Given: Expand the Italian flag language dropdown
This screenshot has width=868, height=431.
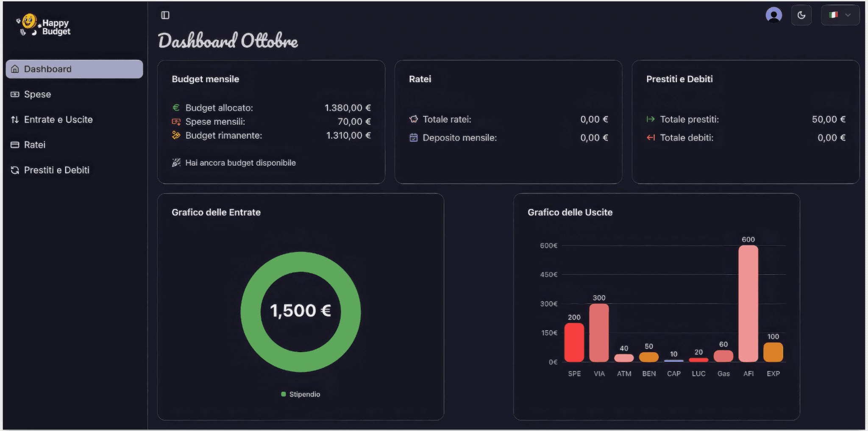Looking at the screenshot, I should (840, 15).
